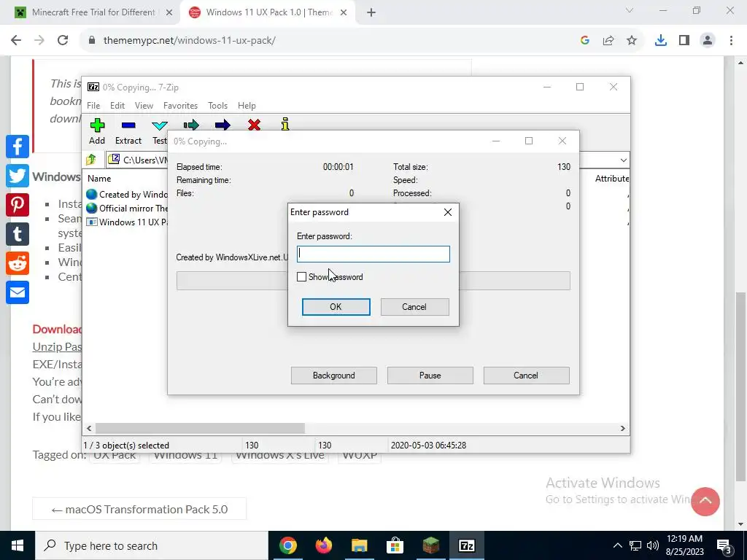Click the Copy arrow icon in 7-Zip
Image resolution: width=747 pixels, height=560 pixels.
click(191, 125)
